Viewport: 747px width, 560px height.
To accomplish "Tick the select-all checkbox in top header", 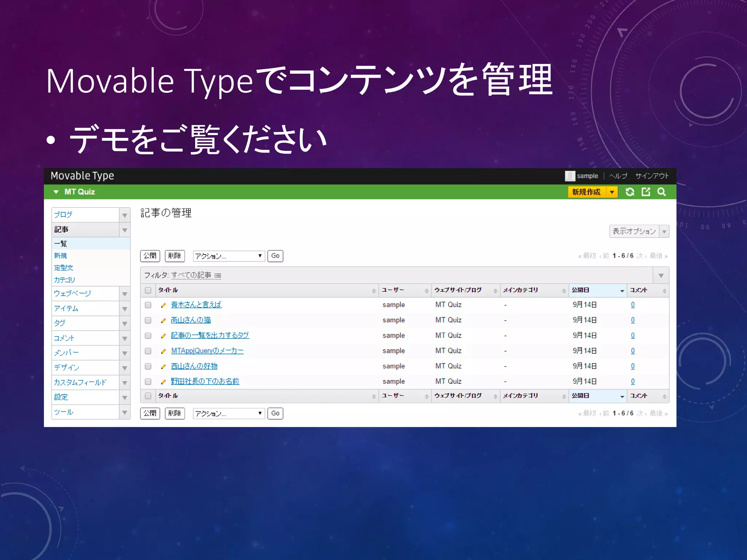I will click(x=148, y=290).
